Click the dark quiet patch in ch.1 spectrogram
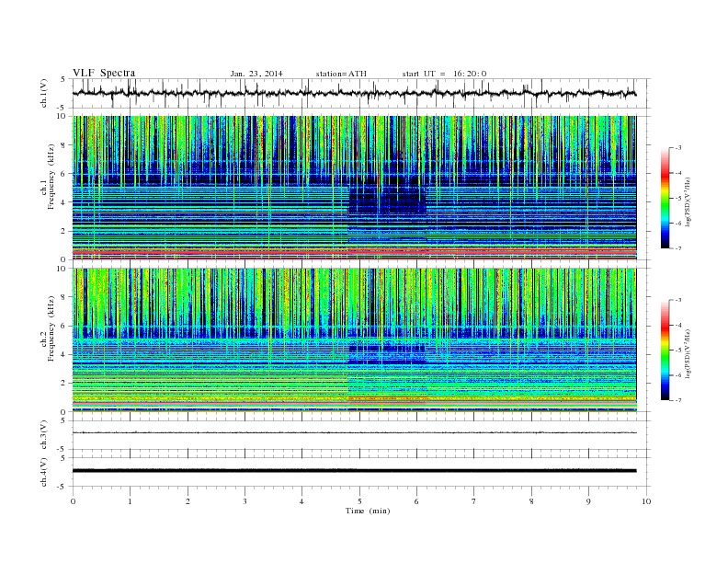The height and width of the screenshot is (563, 728). tap(387, 199)
